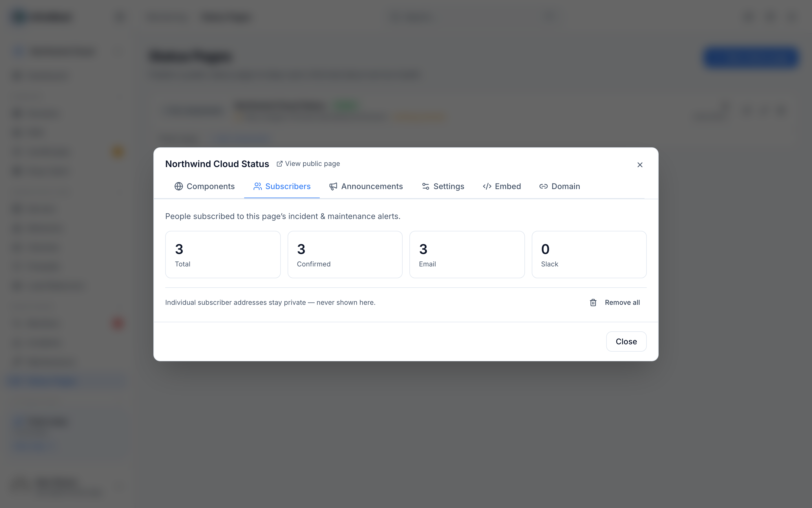Image resolution: width=812 pixels, height=508 pixels.
Task: Click the chain link icon on Domain tab
Action: 543,187
